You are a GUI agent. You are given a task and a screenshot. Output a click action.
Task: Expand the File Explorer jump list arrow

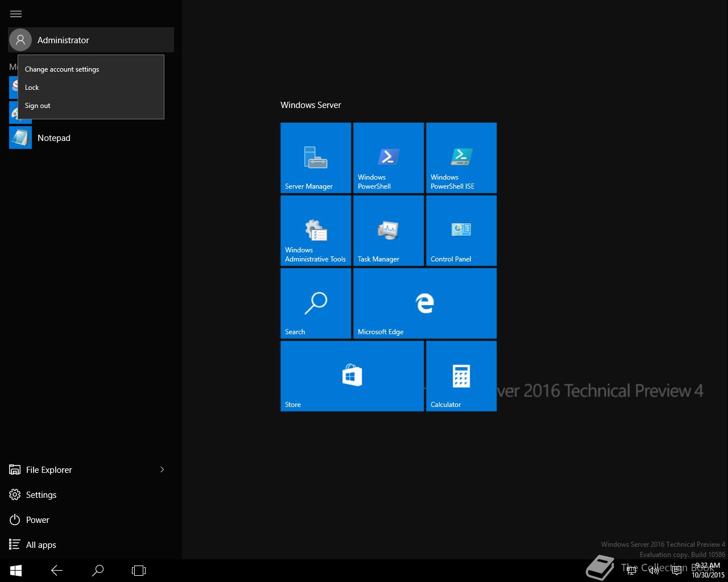(162, 469)
